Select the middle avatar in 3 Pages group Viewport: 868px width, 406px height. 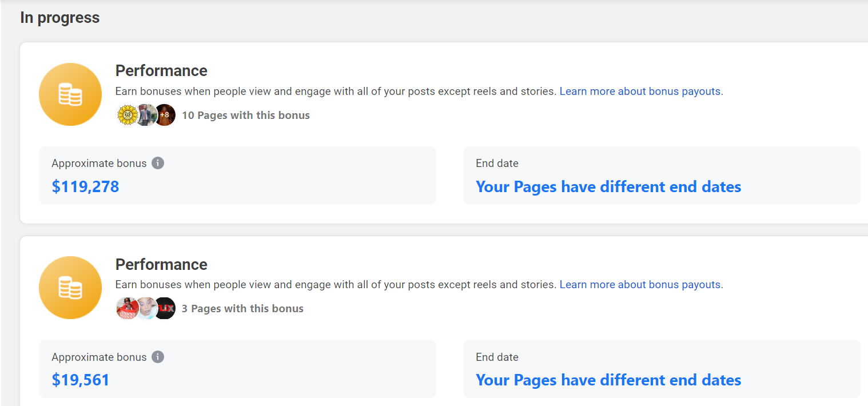146,308
